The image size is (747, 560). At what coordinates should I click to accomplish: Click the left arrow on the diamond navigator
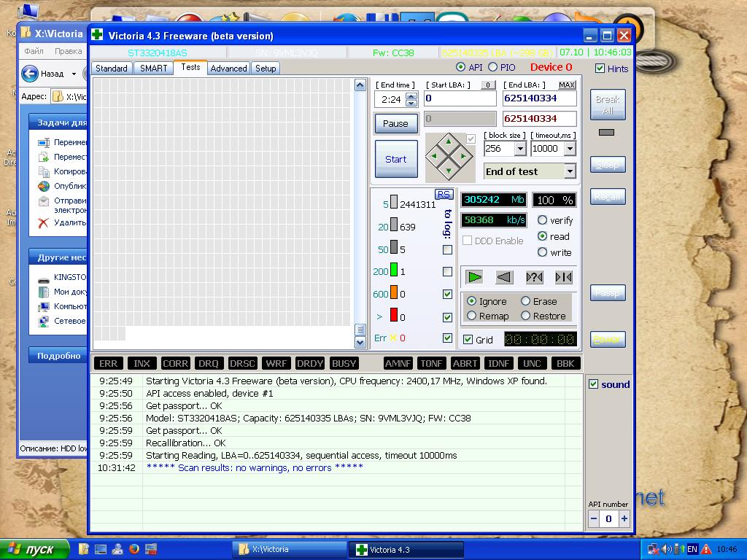pos(433,156)
